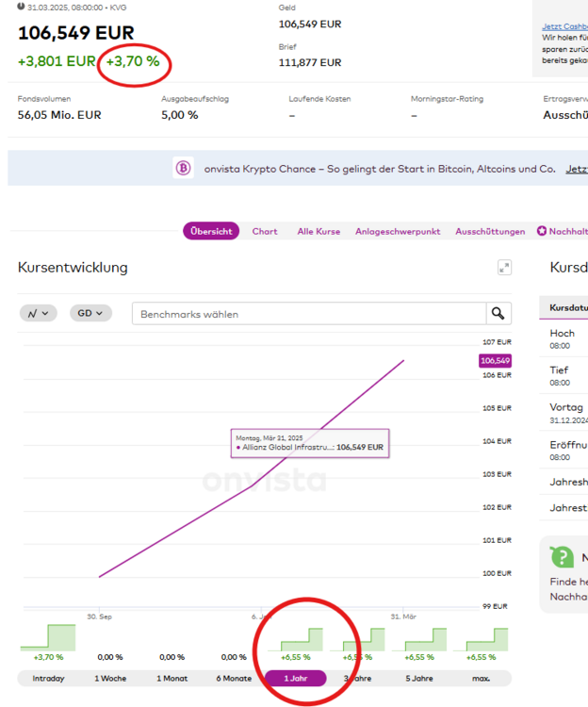Select the Übersicht tab
The image size is (588, 707).
click(211, 231)
